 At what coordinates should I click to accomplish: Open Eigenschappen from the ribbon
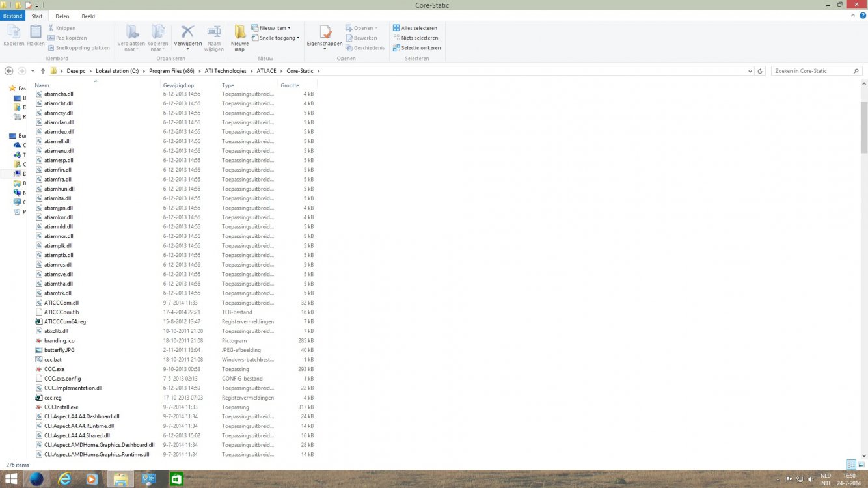pos(325,33)
